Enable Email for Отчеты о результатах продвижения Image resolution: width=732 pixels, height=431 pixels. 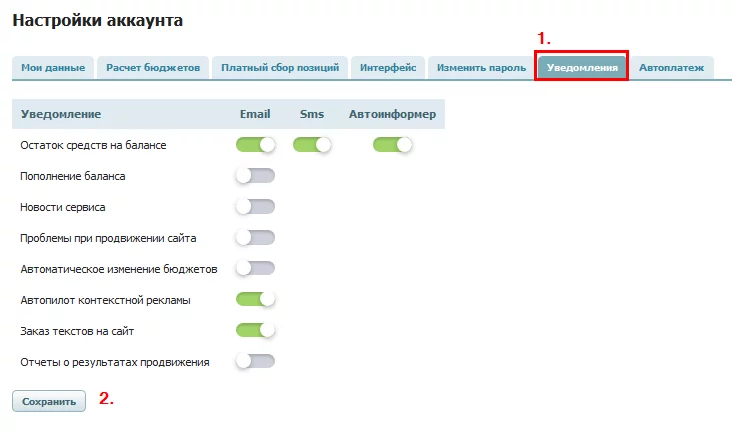click(x=255, y=361)
